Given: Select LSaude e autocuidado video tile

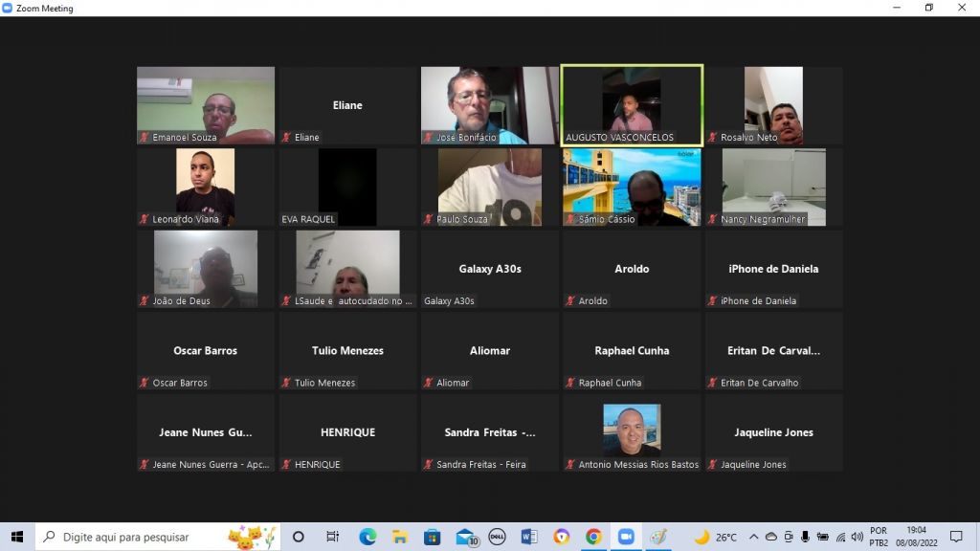Looking at the screenshot, I should tap(347, 269).
